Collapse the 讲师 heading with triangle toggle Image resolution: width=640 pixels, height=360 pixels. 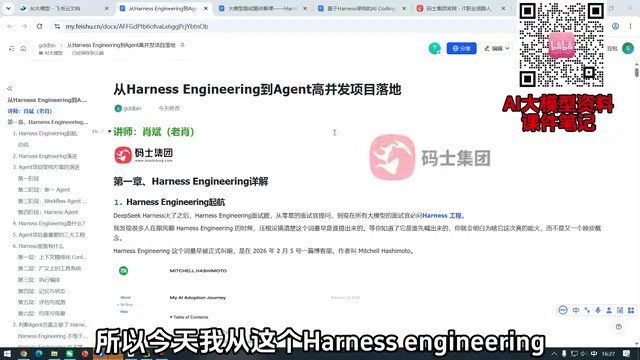coord(109,131)
